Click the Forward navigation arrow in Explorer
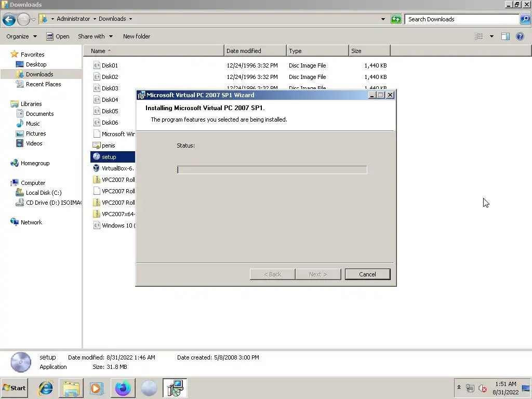The width and height of the screenshot is (532, 399). [x=23, y=20]
